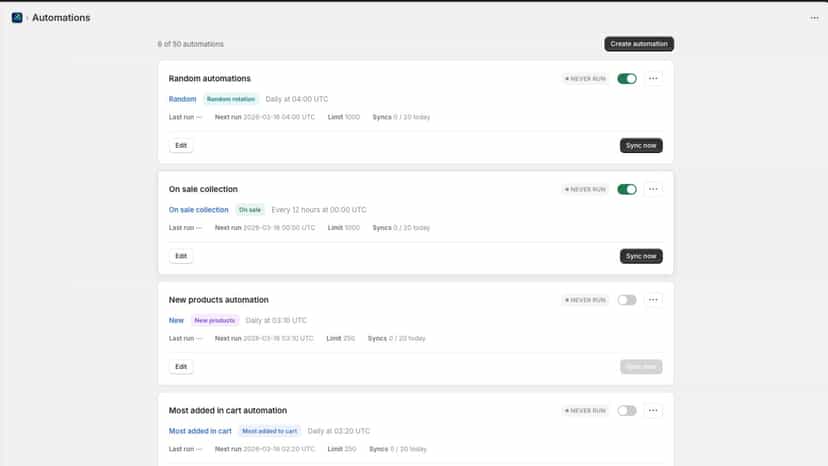The width and height of the screenshot is (828, 466).
Task: Turn off the On sale collection toggle
Action: [627, 189]
